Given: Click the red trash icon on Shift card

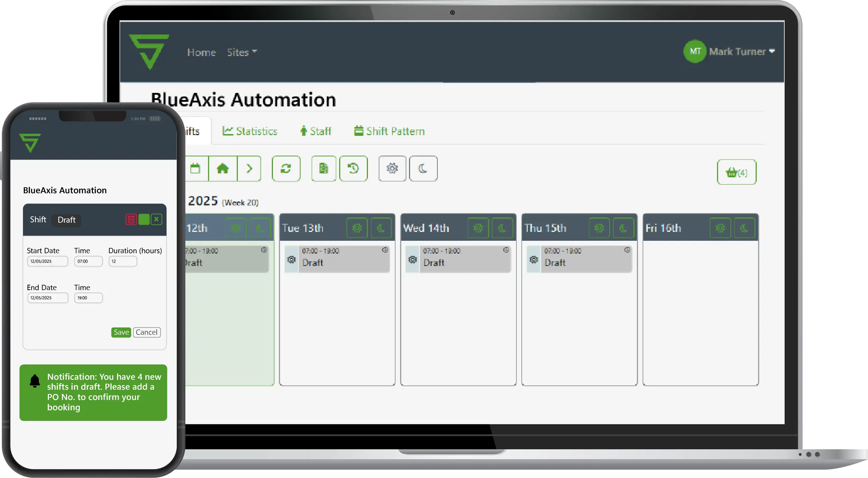Looking at the screenshot, I should (131, 219).
